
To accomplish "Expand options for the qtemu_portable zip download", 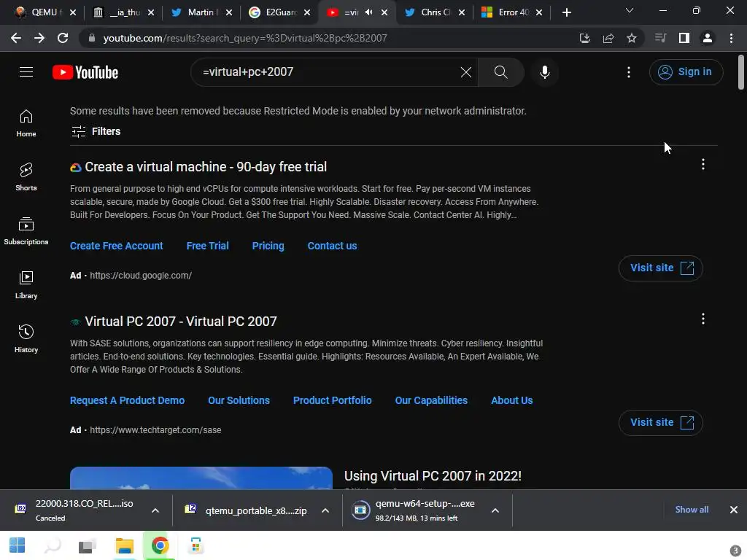I will (x=325, y=510).
